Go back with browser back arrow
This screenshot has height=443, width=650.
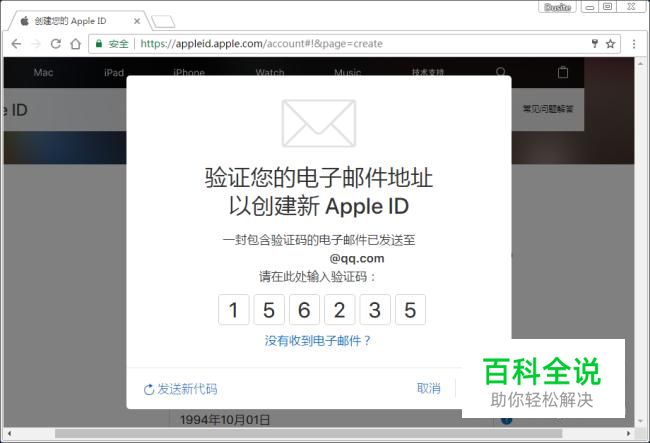(x=16, y=44)
